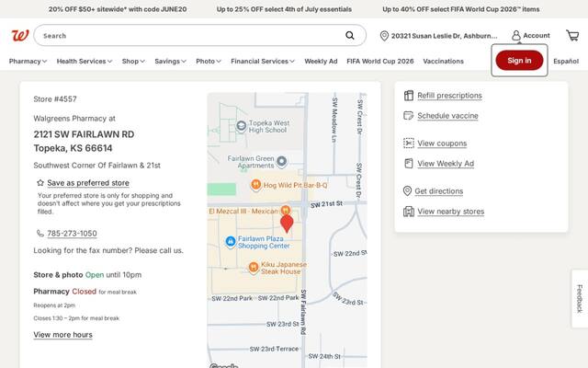Screen dimensions: 588x368
Task: Click the 785-273-1050 phone link
Action: (x=72, y=233)
